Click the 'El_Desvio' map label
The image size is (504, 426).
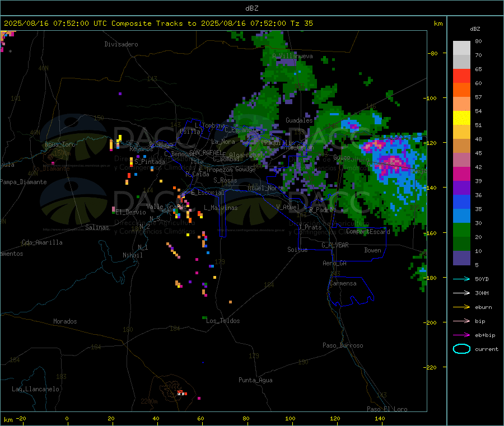point(131,212)
